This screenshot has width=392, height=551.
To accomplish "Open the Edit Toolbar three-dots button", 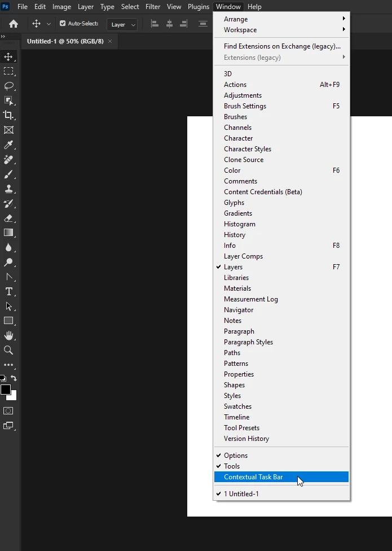I will pyautogui.click(x=8, y=365).
